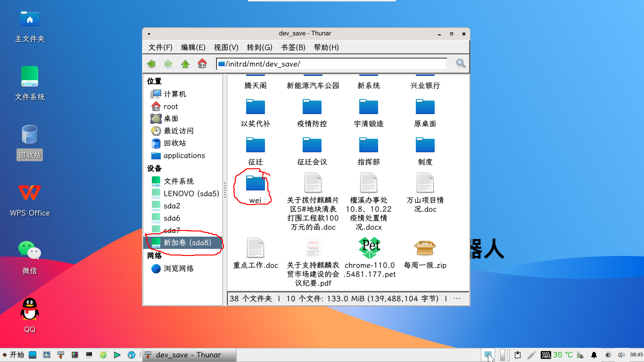Click the 08:45 clock in the tray
This screenshot has height=362, width=644.
coord(636,355)
